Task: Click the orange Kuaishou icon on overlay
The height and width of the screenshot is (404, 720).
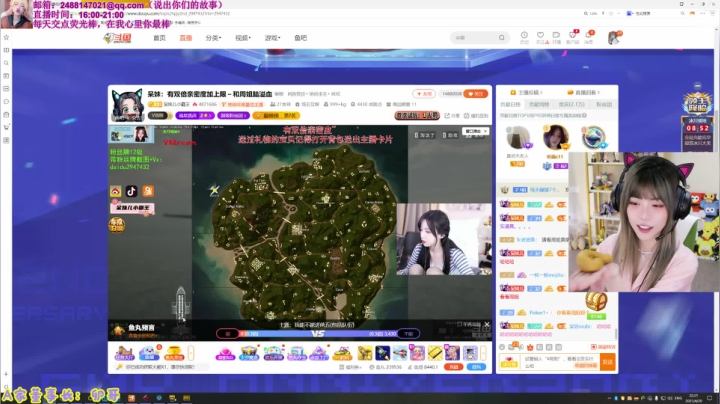Action: point(148,191)
